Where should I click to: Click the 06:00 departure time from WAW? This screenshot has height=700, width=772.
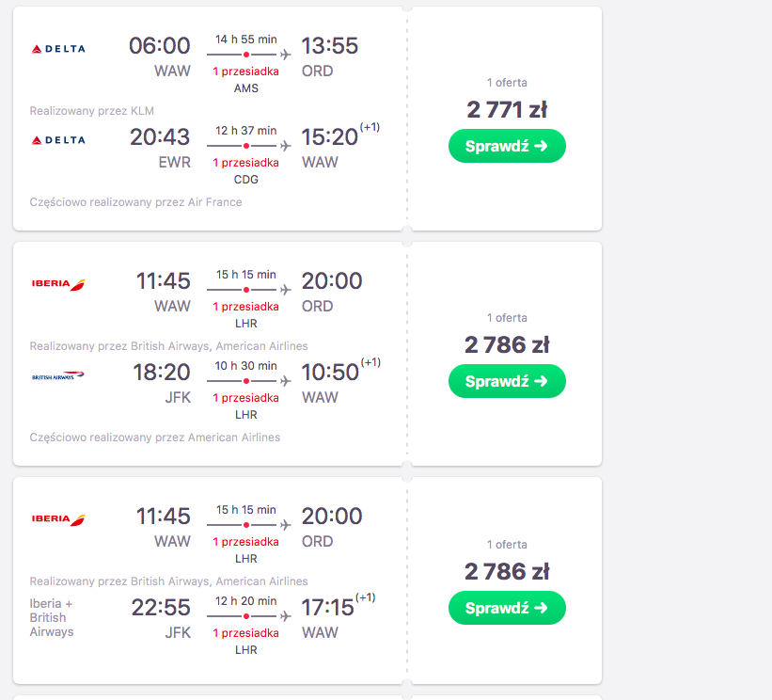pos(160,46)
